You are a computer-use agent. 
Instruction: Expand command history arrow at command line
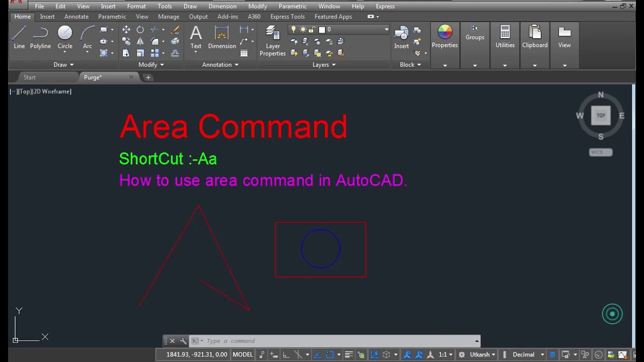tap(476, 341)
